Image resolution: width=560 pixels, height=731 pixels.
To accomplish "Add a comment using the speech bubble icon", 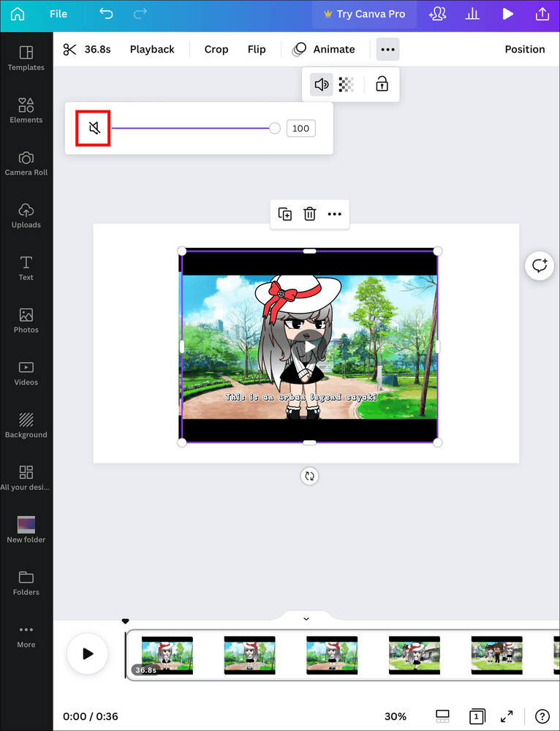I will (540, 265).
